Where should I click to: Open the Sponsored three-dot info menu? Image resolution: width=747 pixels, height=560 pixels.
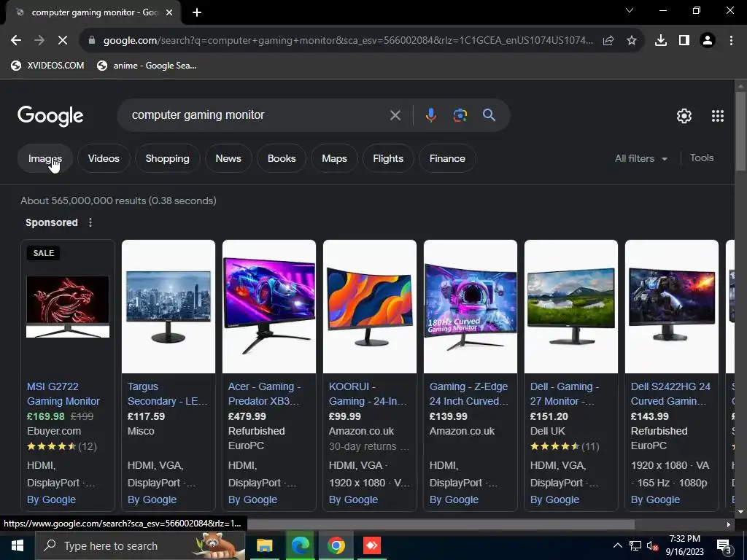(x=90, y=222)
